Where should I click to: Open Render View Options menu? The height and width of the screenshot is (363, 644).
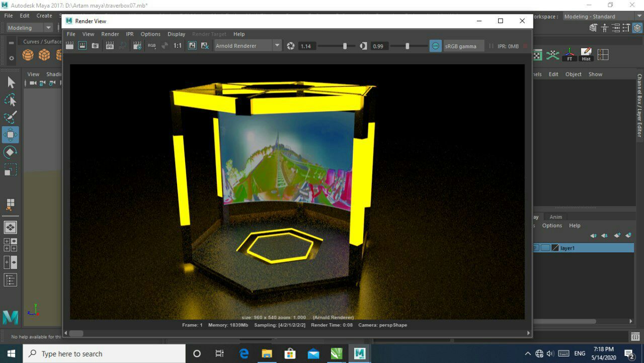pos(150,34)
